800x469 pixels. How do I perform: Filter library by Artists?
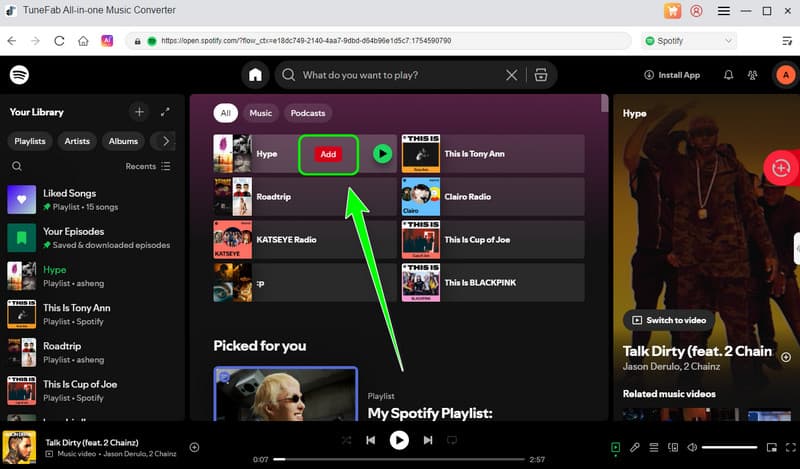(x=77, y=141)
